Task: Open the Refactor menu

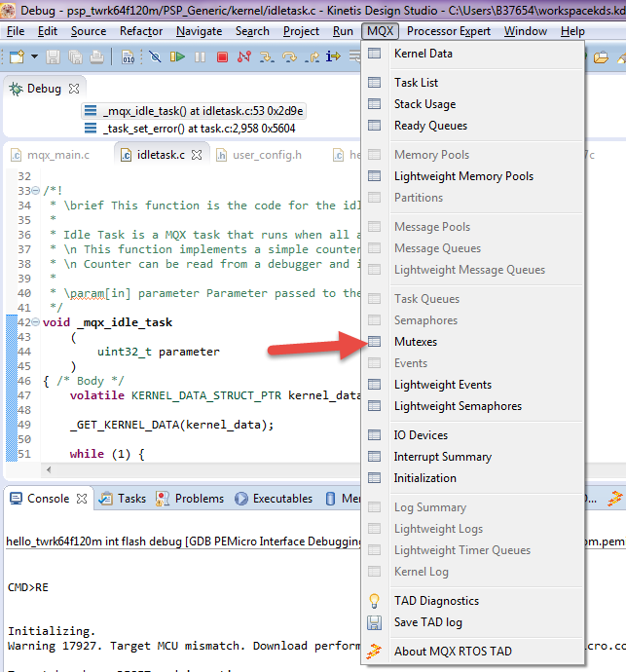Action: tap(141, 31)
